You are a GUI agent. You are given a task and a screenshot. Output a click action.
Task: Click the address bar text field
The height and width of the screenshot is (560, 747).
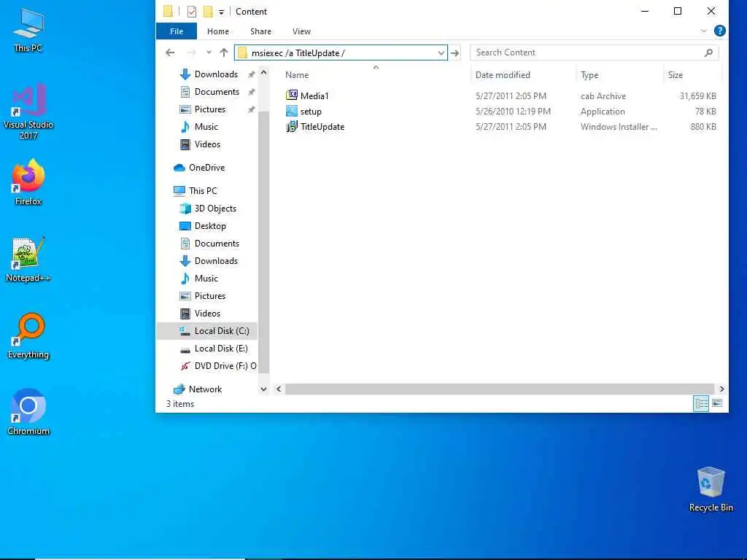(341, 52)
